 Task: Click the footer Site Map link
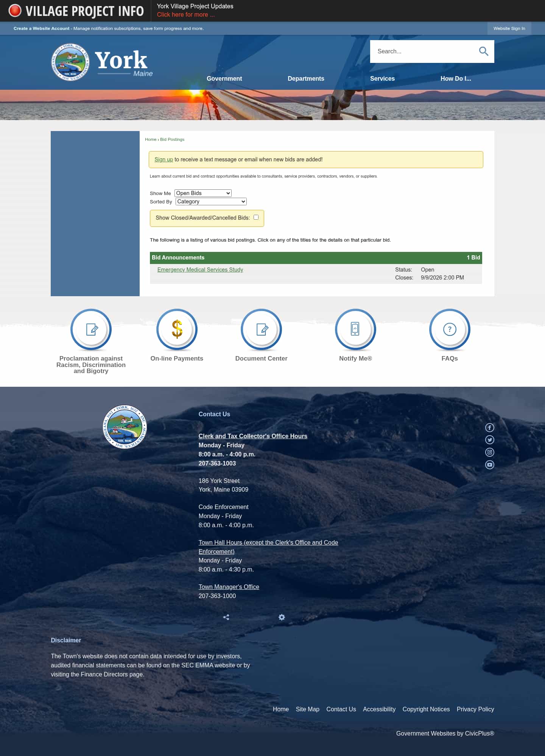coord(307,709)
